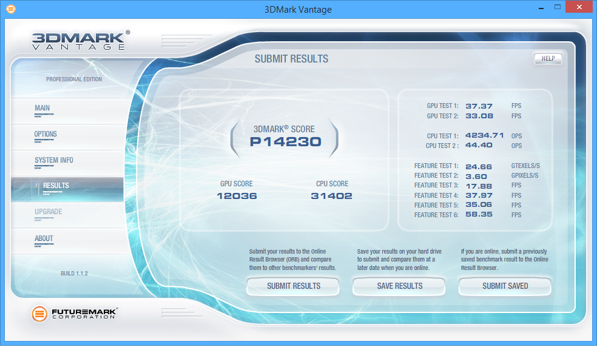Click the 3DMark Vantage window title text
This screenshot has height=364, width=597.
coord(298,10)
